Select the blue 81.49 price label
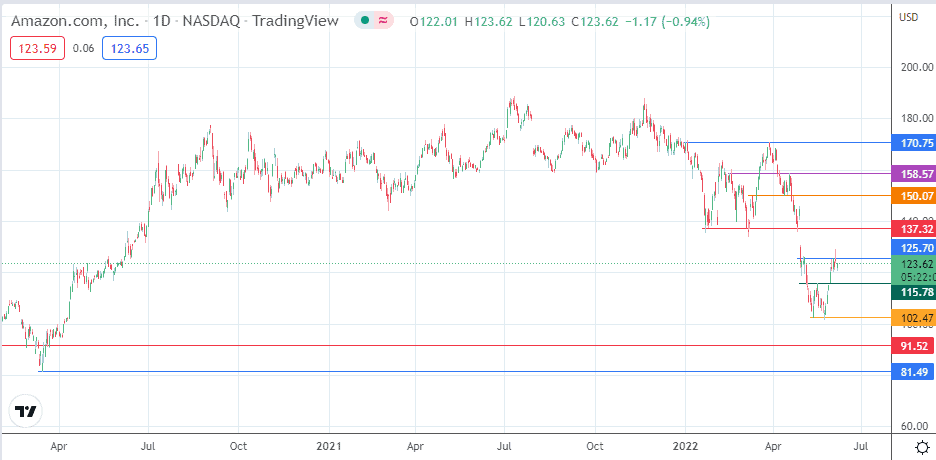 coord(913,372)
